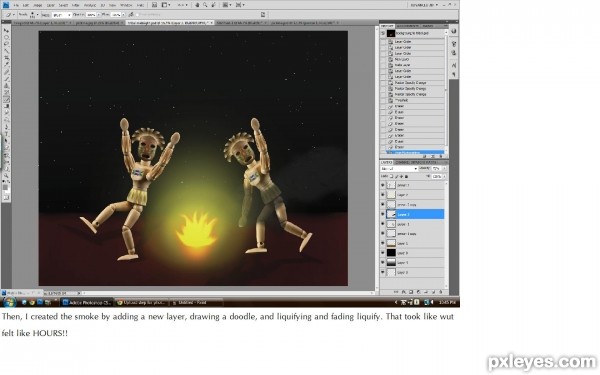The image size is (600, 375).
Task: Create new adjustment layer from Layers footer
Action: tap(419, 292)
